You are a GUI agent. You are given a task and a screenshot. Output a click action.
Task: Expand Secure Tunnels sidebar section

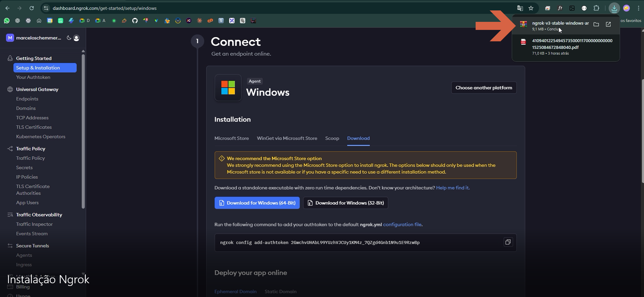(33, 246)
